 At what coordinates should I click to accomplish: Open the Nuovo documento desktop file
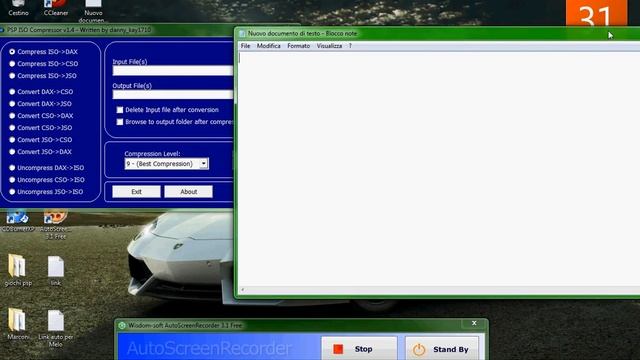tap(92, 11)
